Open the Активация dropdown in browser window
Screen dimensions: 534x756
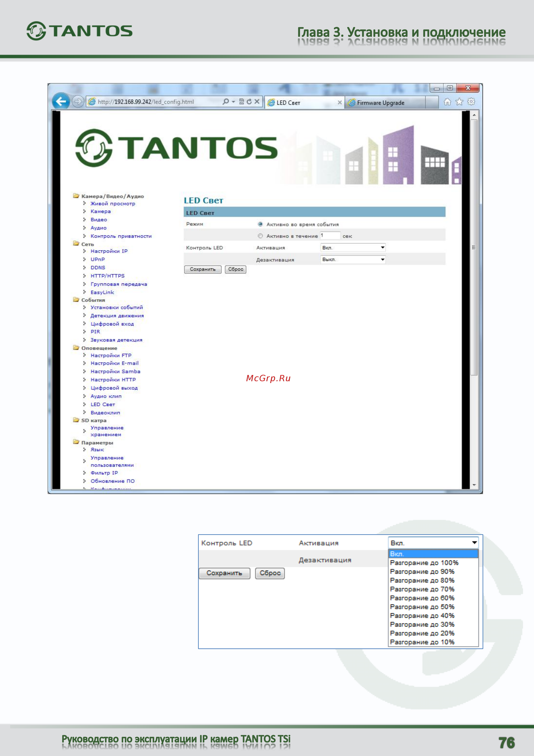click(353, 248)
